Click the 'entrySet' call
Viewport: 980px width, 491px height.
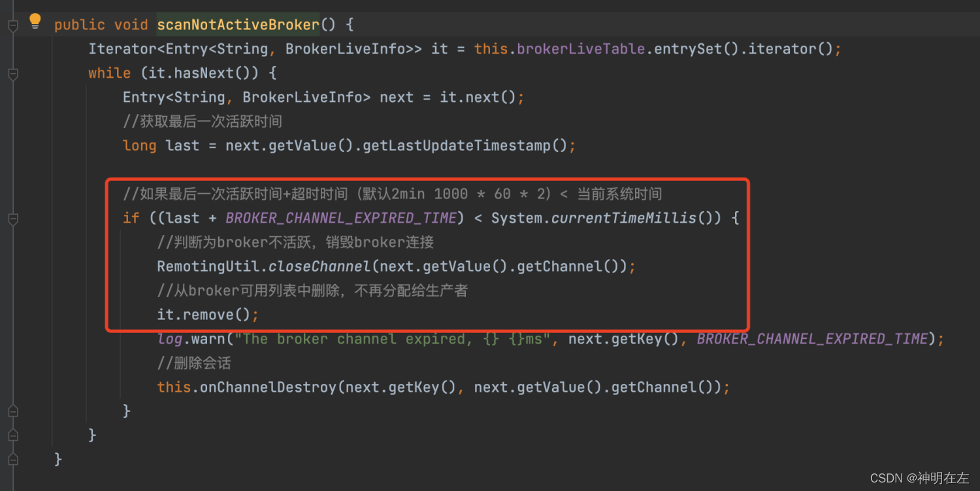[x=688, y=49]
